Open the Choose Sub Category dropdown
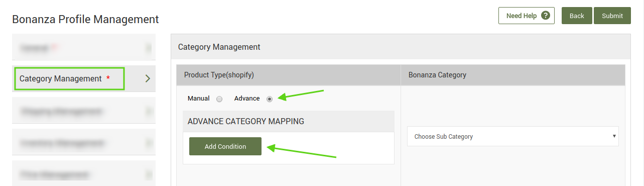The height and width of the screenshot is (186, 644). pyautogui.click(x=513, y=136)
